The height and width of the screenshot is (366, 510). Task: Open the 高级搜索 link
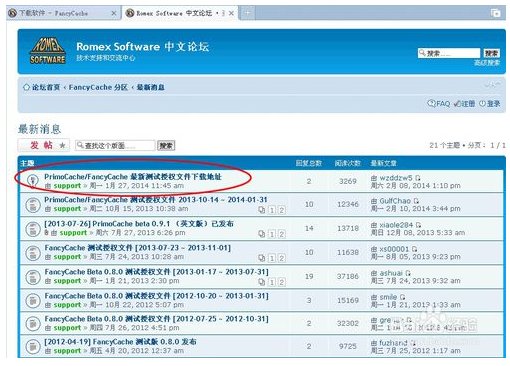click(487, 63)
